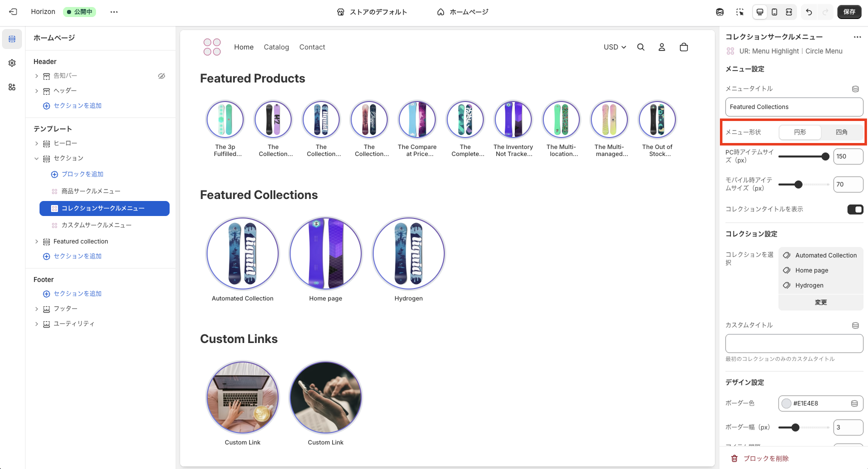Screen dimensions: 868x469
Task: Select 四角 menu shape option
Action: pos(841,132)
